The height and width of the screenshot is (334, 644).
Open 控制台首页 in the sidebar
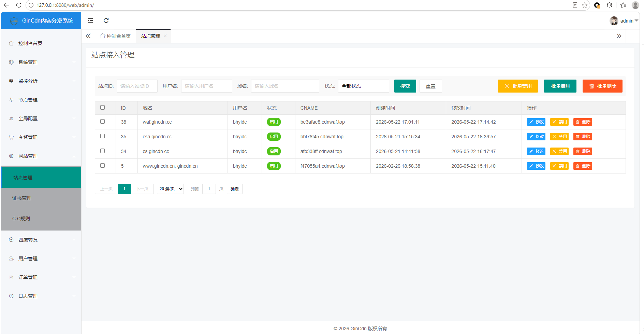pos(41,43)
